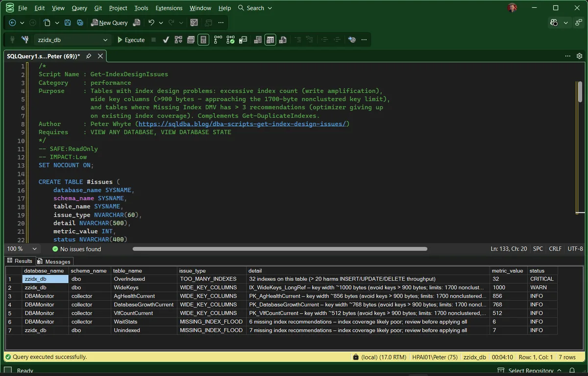This screenshot has width=588, height=376.
Task: Click the share feedback icon at top right
Action: pyautogui.click(x=579, y=23)
